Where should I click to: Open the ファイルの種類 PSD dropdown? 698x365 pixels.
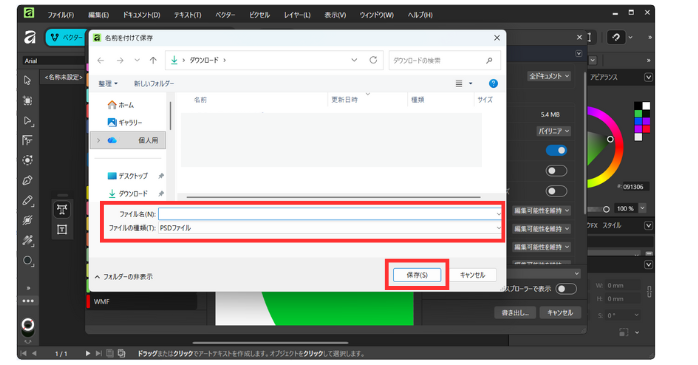329,228
